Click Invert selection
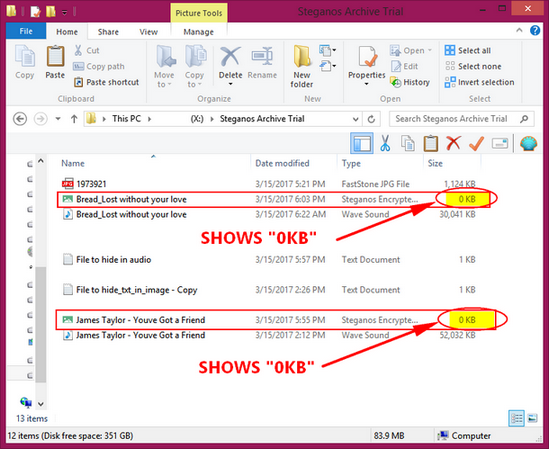The image size is (549, 449). pos(479,82)
